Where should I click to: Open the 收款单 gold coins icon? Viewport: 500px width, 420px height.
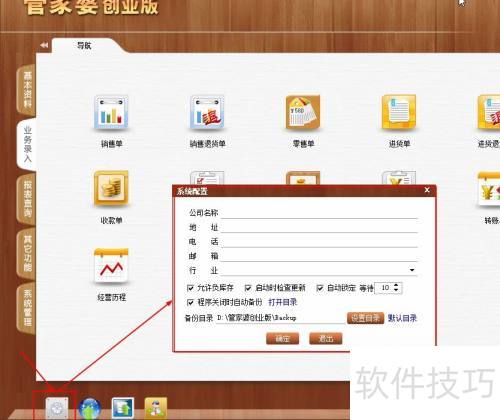(111, 188)
